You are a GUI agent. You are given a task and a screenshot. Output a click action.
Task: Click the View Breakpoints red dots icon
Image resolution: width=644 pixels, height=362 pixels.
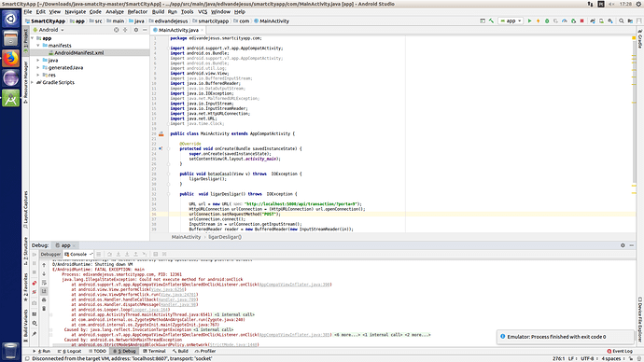(x=35, y=284)
